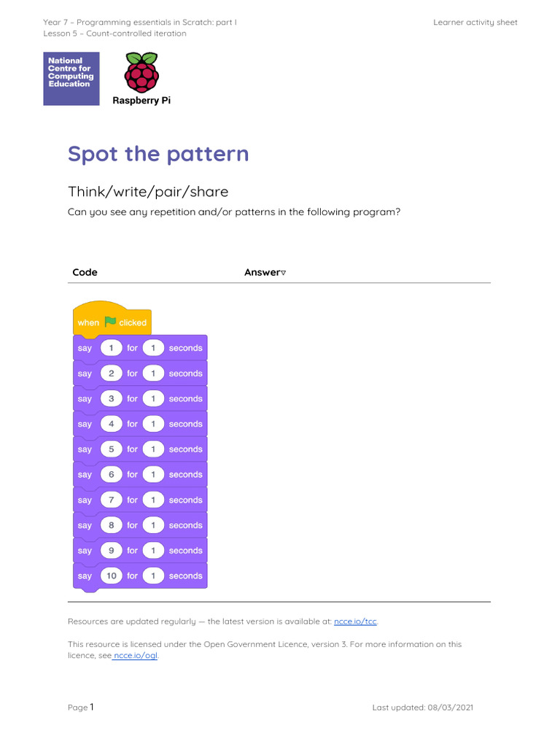Click the green flag icon in hat block
The width and height of the screenshot is (560, 747).
(x=111, y=322)
